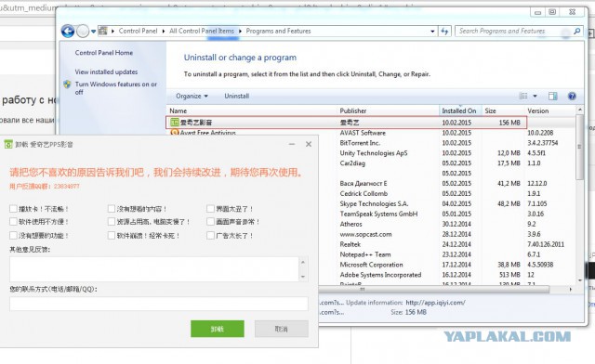Viewport: 595px width, 364px height.
Task: Select the Control Panel breadcrumb
Action: [138, 31]
